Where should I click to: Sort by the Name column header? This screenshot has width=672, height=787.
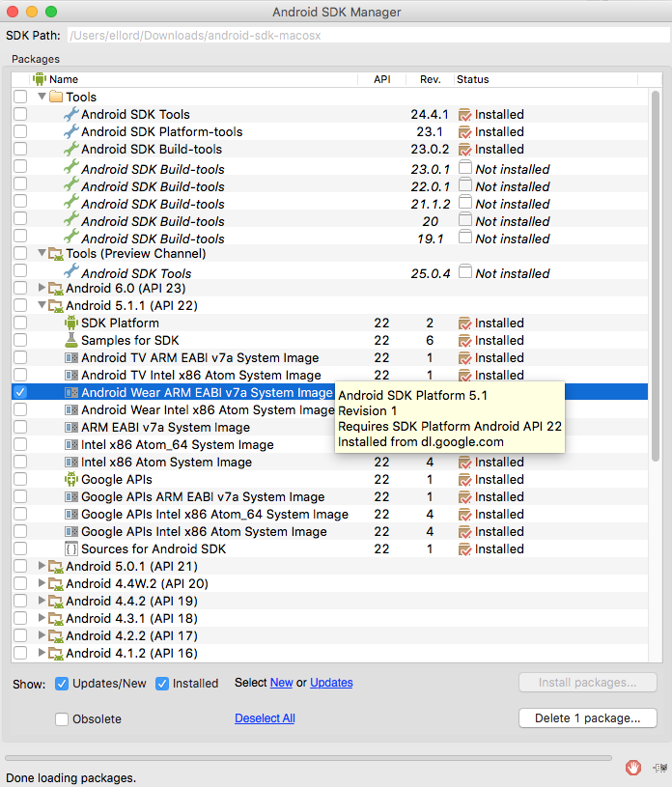194,79
